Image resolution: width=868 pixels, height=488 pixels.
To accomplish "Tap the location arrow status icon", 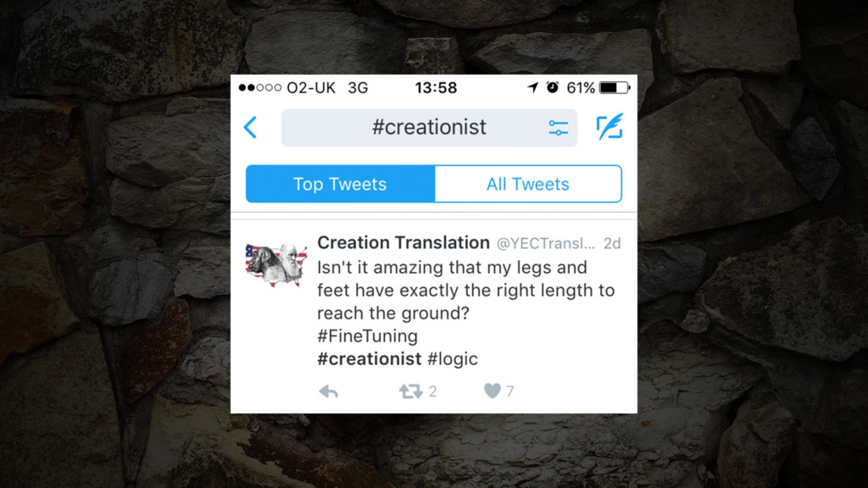I will click(x=532, y=87).
